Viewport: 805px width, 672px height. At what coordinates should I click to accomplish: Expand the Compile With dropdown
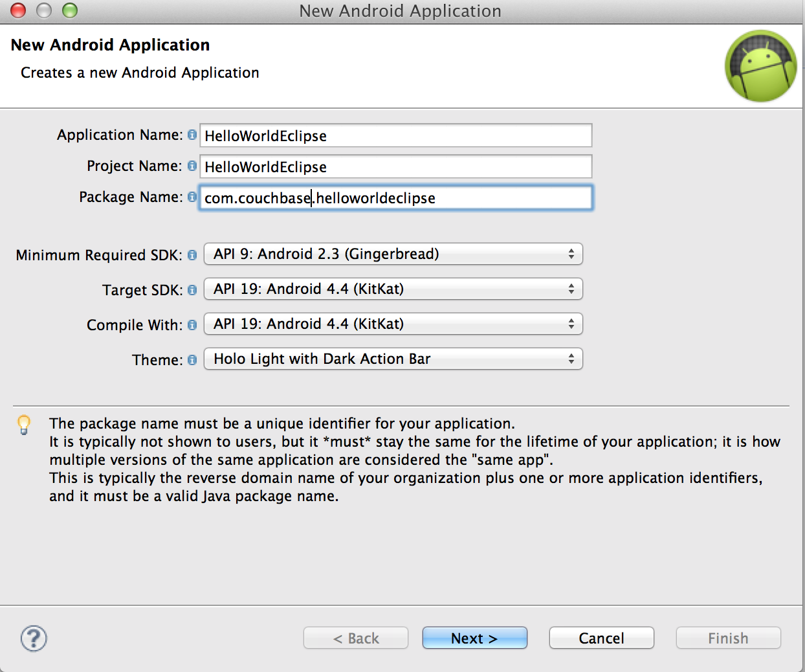tap(393, 324)
